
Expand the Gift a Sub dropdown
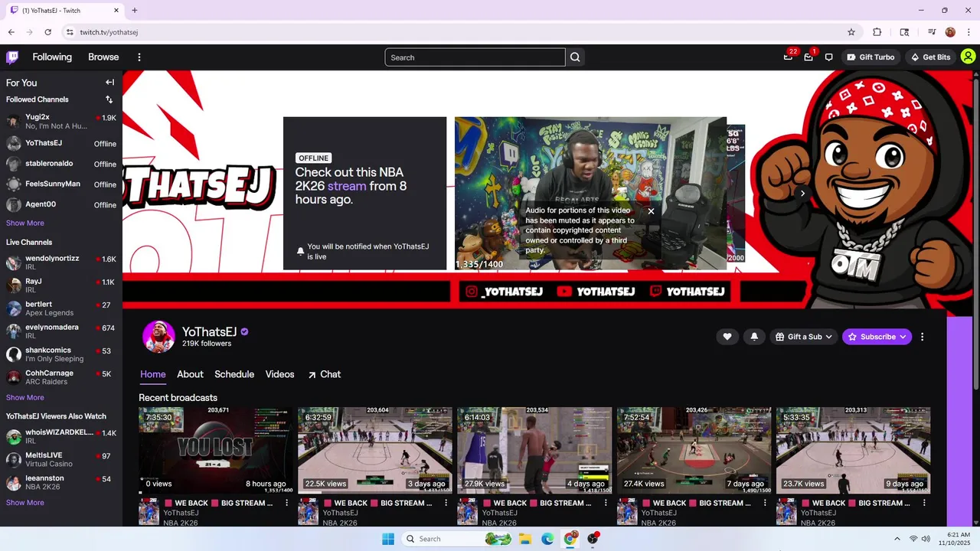(x=804, y=337)
